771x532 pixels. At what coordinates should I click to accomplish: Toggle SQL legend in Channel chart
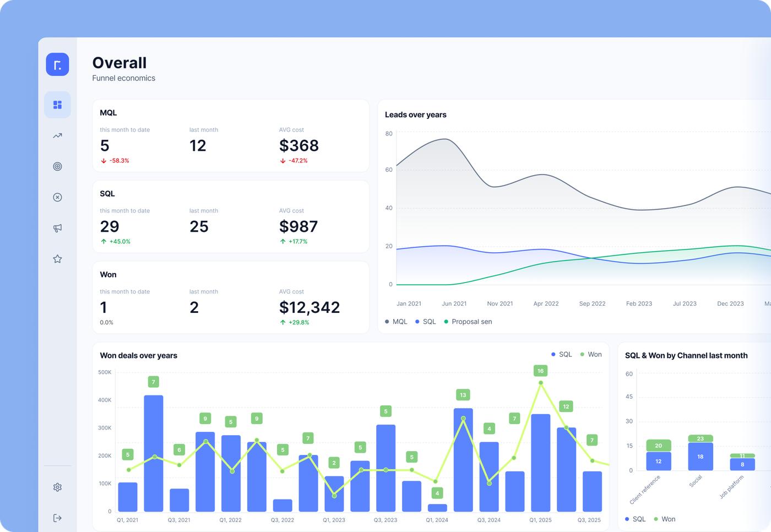[636, 519]
